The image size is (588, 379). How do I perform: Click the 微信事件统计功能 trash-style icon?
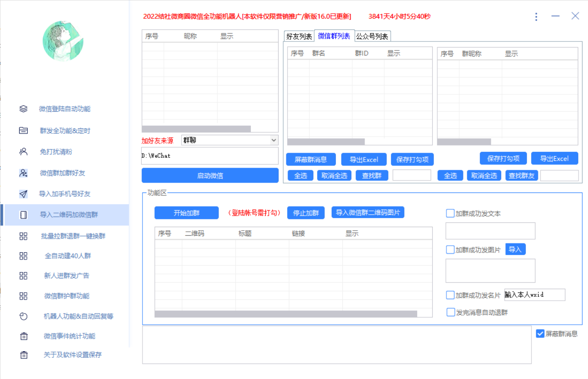[x=24, y=336]
